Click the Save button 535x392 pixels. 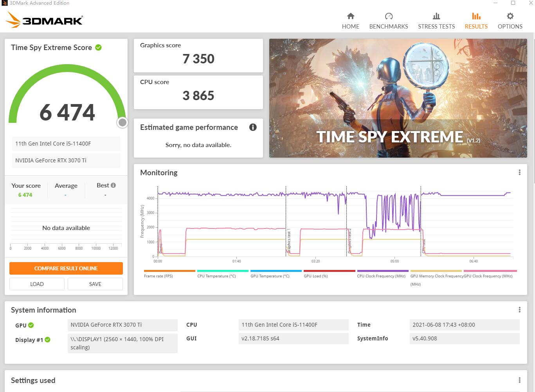95,284
